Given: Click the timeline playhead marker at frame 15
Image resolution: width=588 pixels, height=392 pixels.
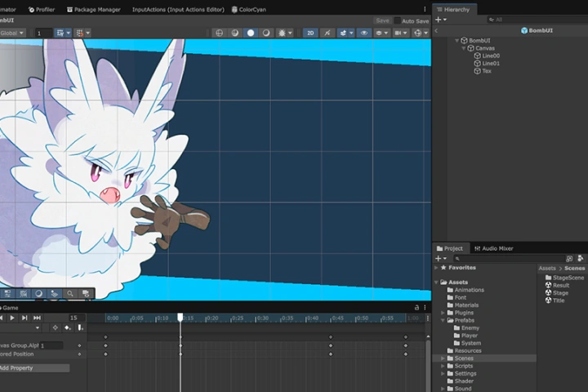Looking at the screenshot, I should click(x=180, y=318).
